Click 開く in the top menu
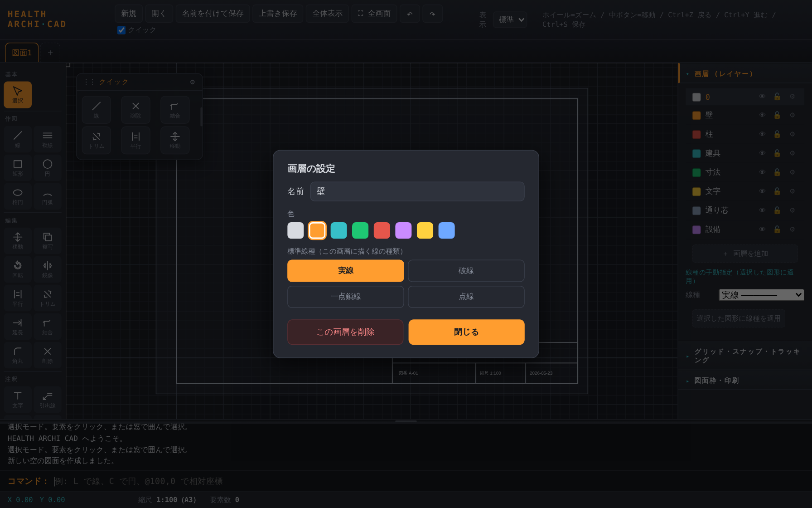 click(159, 14)
